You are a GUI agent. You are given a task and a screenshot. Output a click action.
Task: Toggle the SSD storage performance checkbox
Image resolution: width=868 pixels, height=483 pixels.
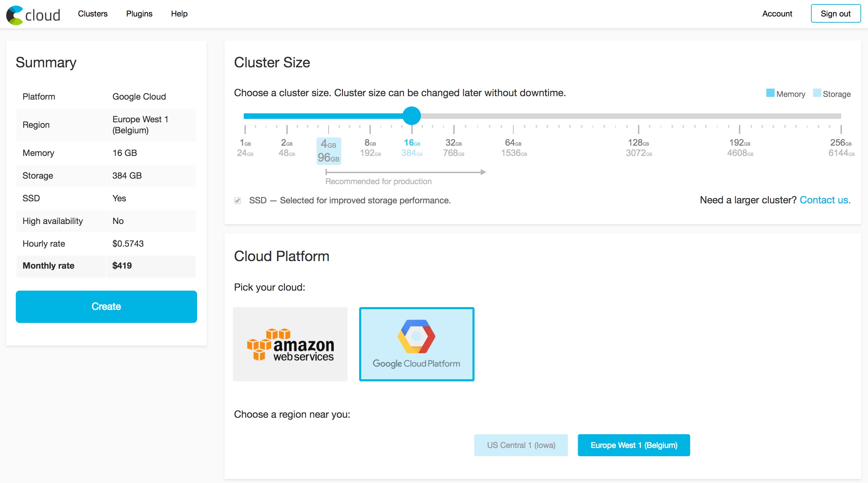pos(238,200)
